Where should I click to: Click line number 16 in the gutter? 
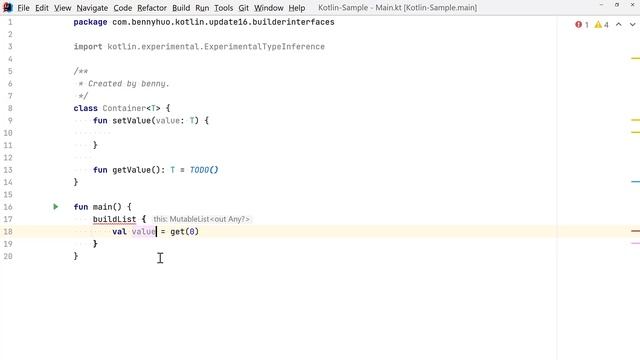coord(8,207)
